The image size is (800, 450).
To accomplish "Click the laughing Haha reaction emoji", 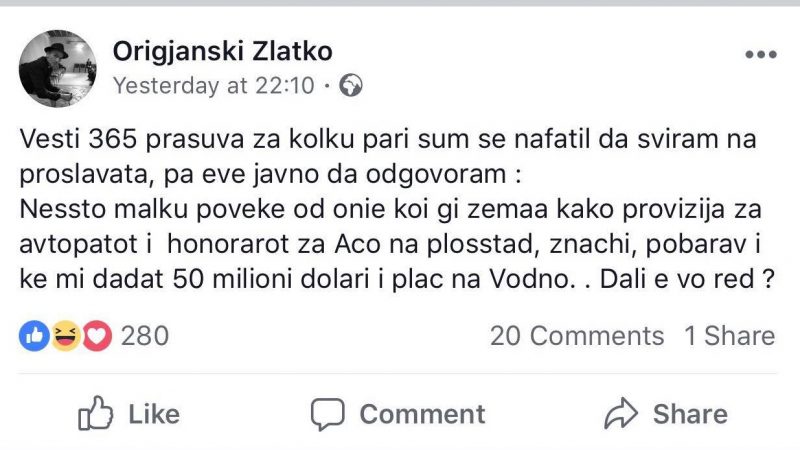I will (65, 337).
